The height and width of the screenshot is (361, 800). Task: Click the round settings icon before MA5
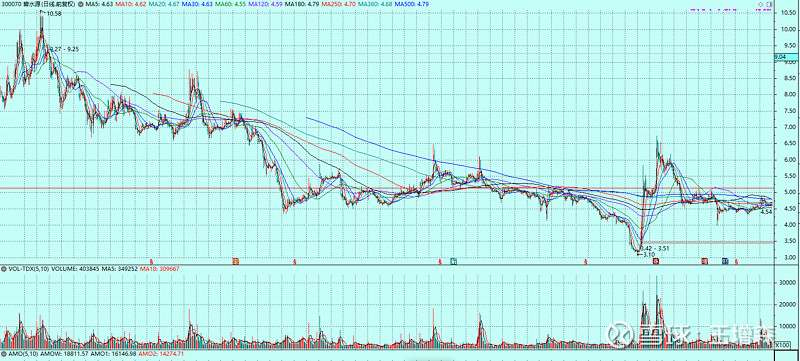[x=80, y=4]
